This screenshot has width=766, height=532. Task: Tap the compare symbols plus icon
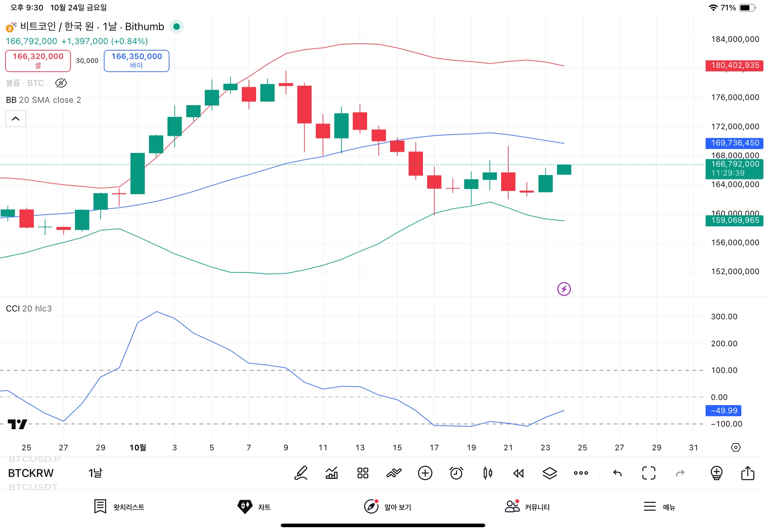click(425, 473)
